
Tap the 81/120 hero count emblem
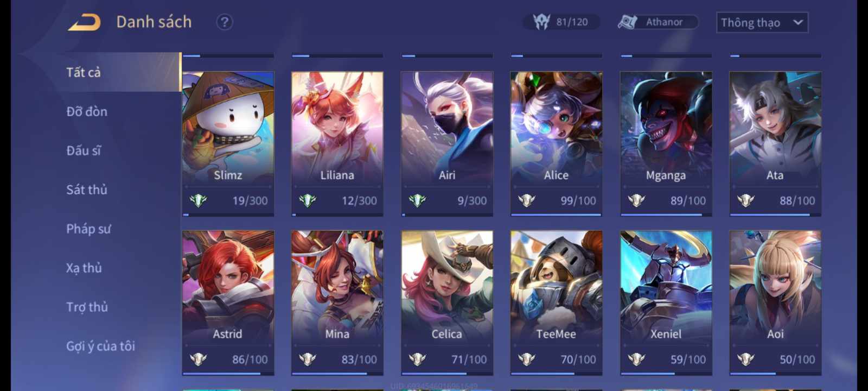click(x=542, y=22)
